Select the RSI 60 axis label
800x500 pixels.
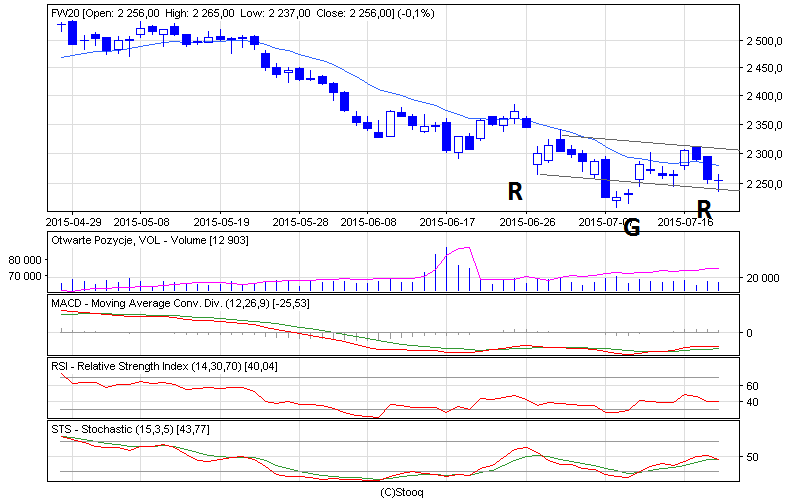pos(752,386)
